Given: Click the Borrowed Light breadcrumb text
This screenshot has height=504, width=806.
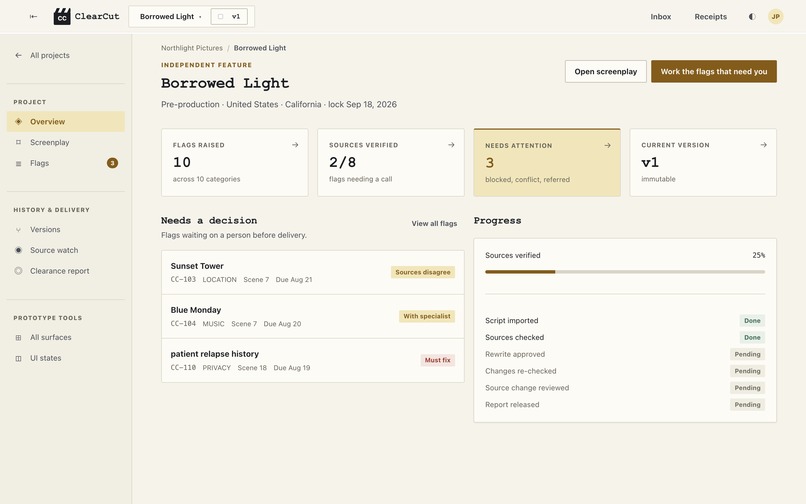Looking at the screenshot, I should (x=260, y=48).
